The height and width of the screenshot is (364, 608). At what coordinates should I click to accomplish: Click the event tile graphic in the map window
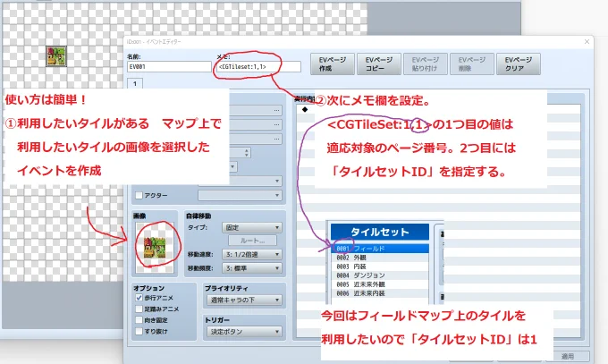point(56,56)
